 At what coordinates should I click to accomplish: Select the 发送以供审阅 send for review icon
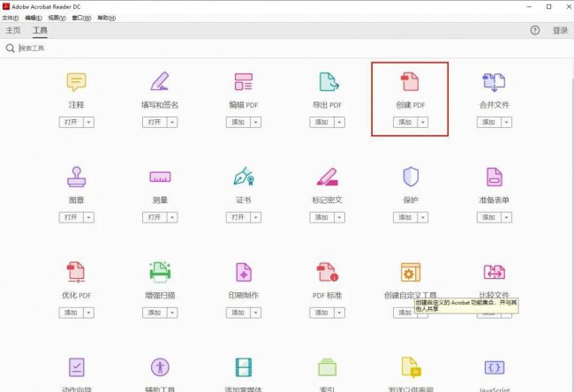coord(412,367)
